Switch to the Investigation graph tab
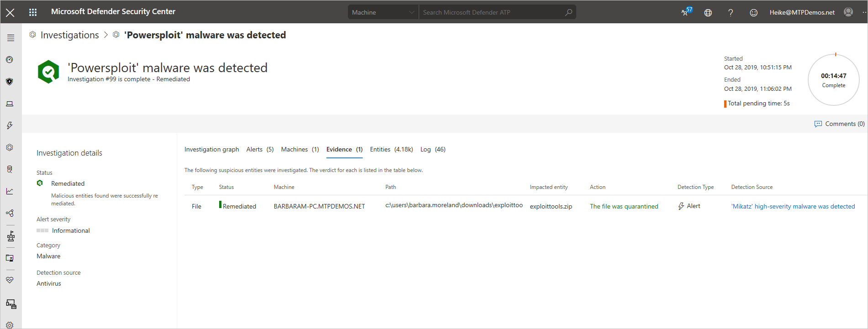Screen dimensions: 868x329 click(211, 149)
